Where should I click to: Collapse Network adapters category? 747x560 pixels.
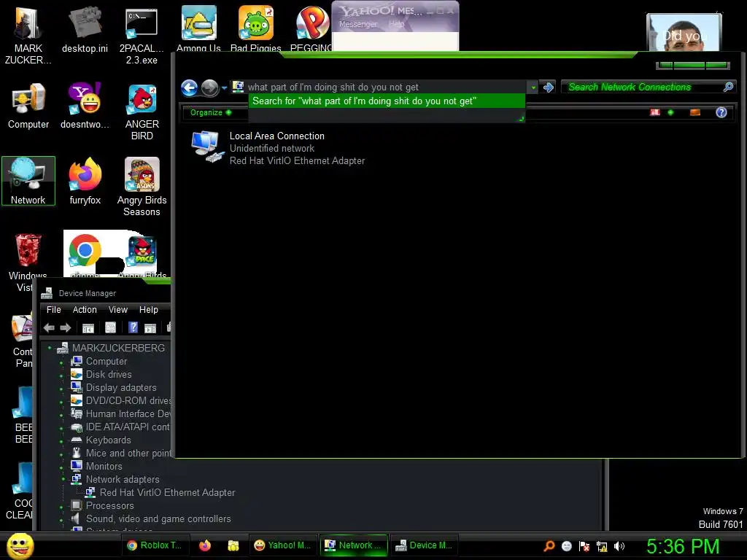coord(63,479)
